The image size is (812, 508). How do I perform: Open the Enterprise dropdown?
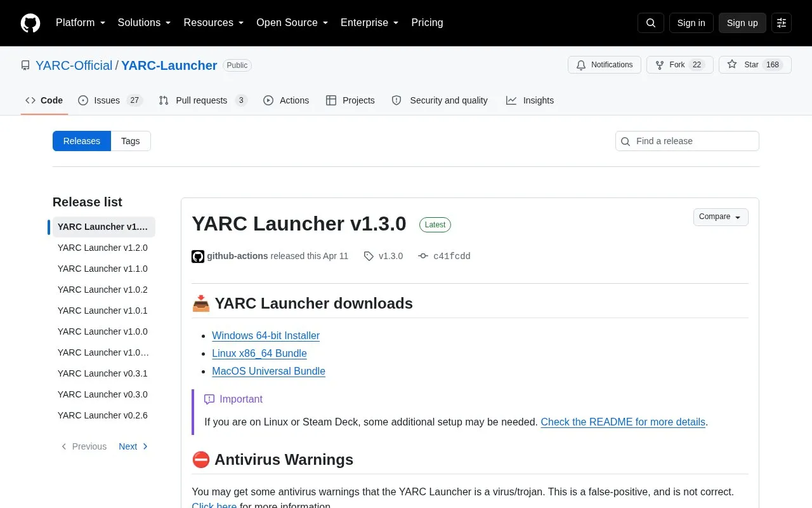(370, 23)
